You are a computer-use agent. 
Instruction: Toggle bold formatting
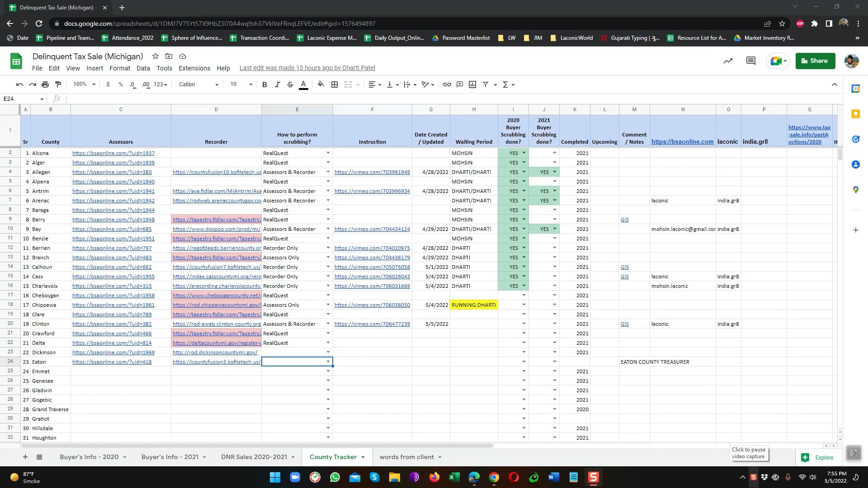coord(264,84)
